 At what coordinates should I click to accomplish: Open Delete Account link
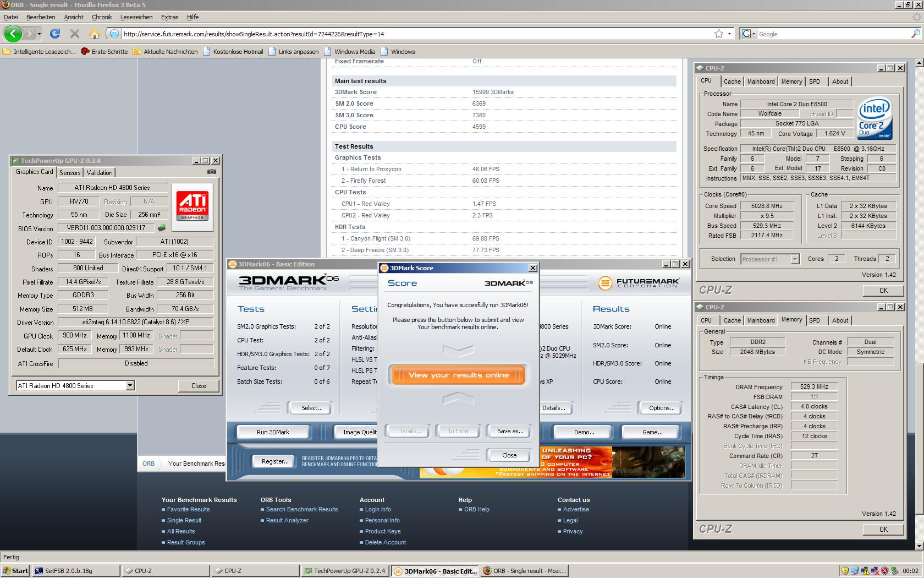click(385, 542)
